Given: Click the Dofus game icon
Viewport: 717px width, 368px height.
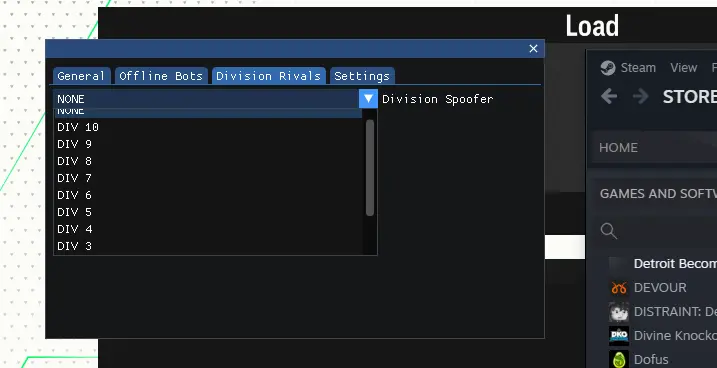Looking at the screenshot, I should click(619, 359).
